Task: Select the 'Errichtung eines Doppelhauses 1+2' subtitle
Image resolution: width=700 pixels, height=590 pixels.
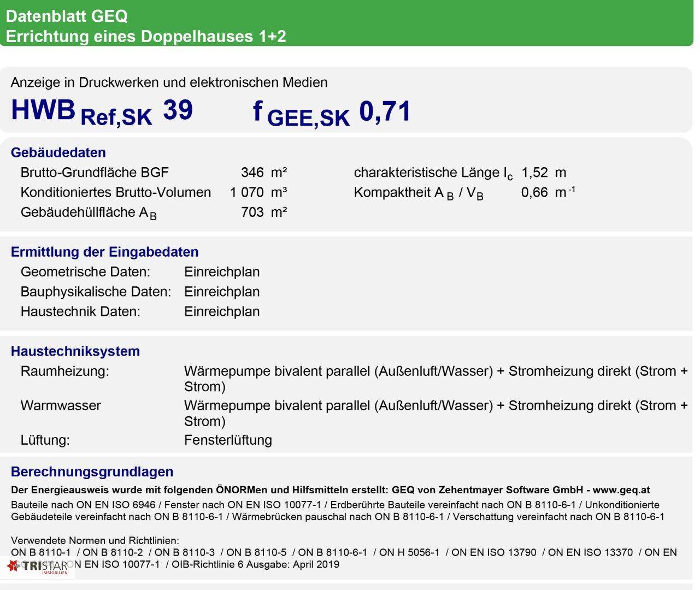Action: (x=146, y=37)
